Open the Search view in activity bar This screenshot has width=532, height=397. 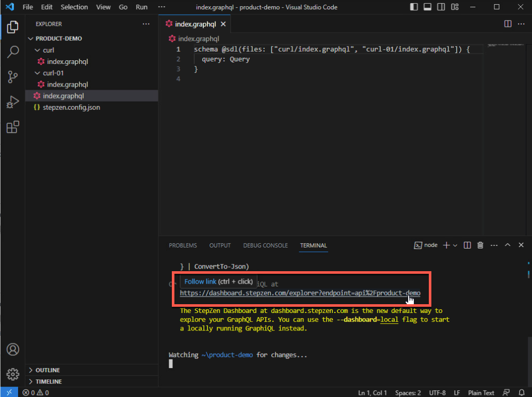click(13, 52)
